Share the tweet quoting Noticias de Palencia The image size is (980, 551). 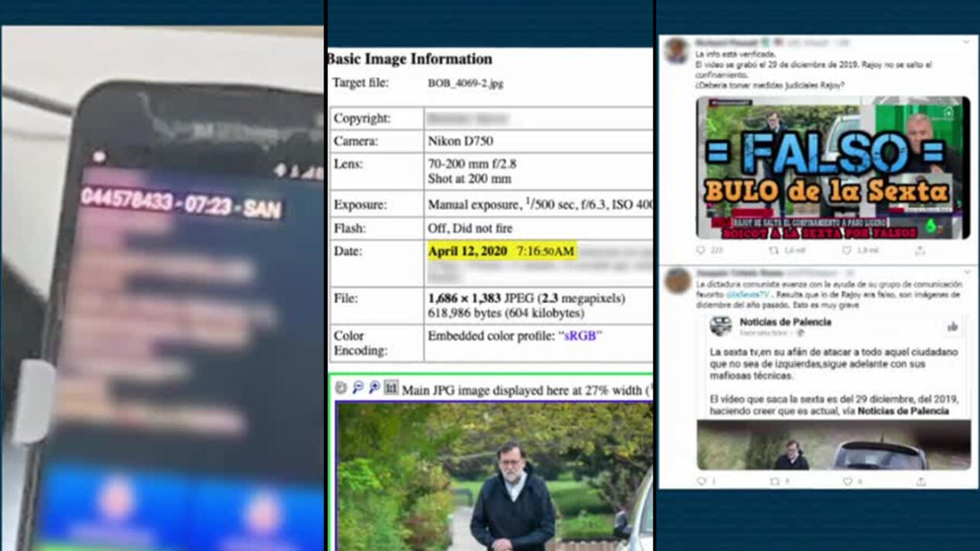[920, 481]
